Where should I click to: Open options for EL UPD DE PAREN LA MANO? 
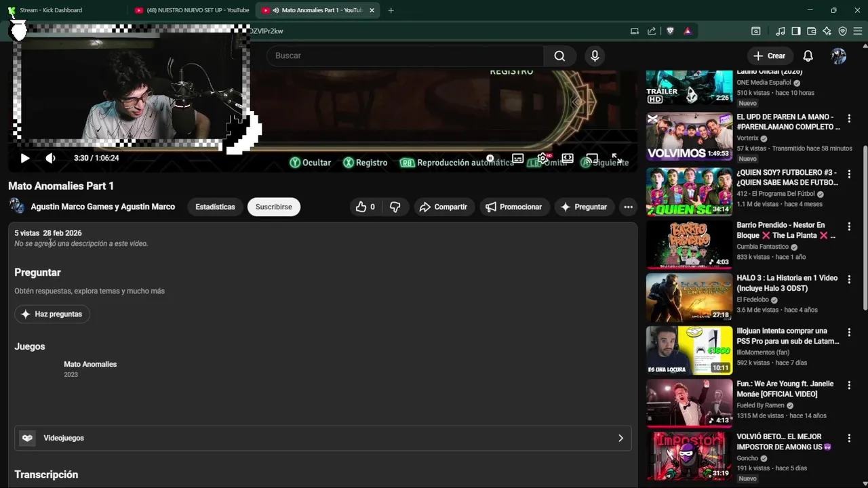pyautogui.click(x=849, y=118)
